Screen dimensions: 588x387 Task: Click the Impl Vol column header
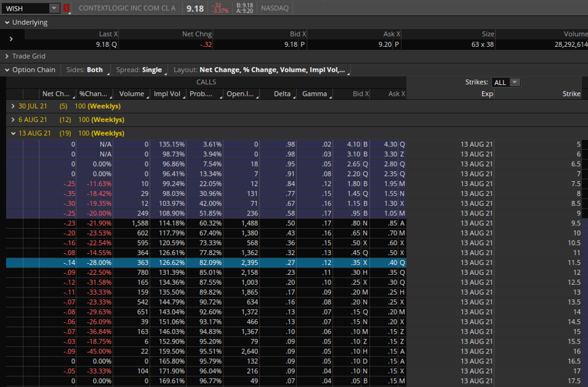pyautogui.click(x=167, y=94)
